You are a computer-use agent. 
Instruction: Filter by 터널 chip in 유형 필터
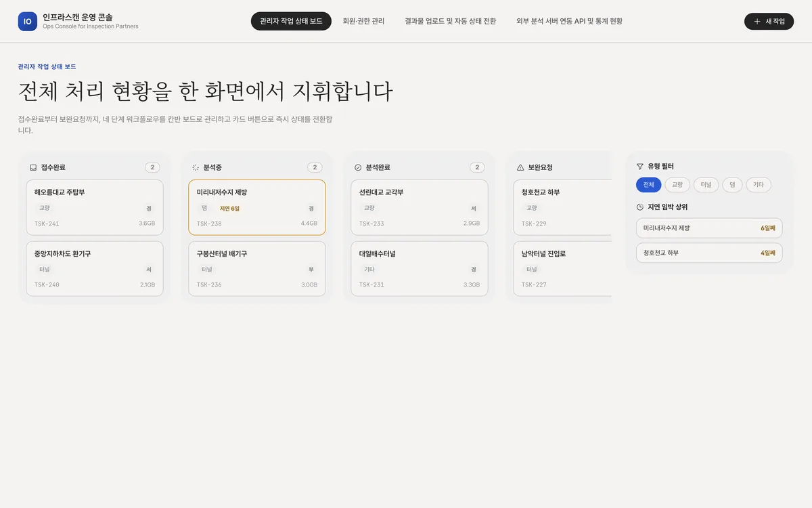pyautogui.click(x=706, y=185)
